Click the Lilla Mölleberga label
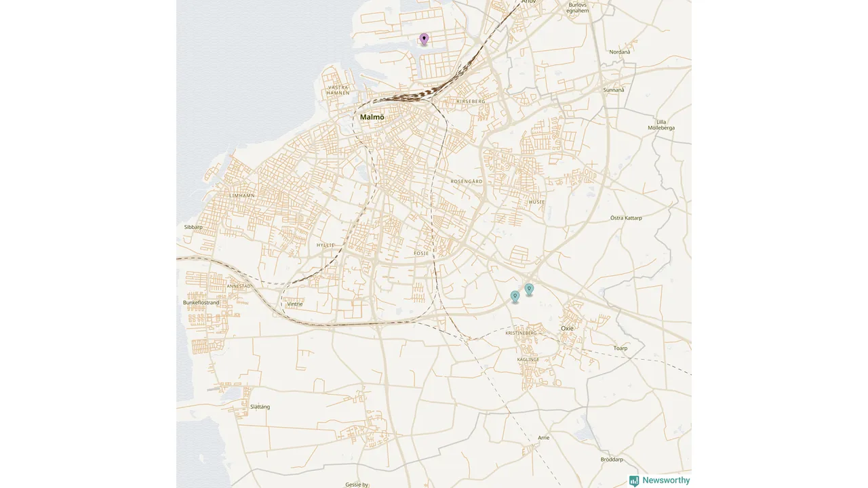 pos(661,125)
